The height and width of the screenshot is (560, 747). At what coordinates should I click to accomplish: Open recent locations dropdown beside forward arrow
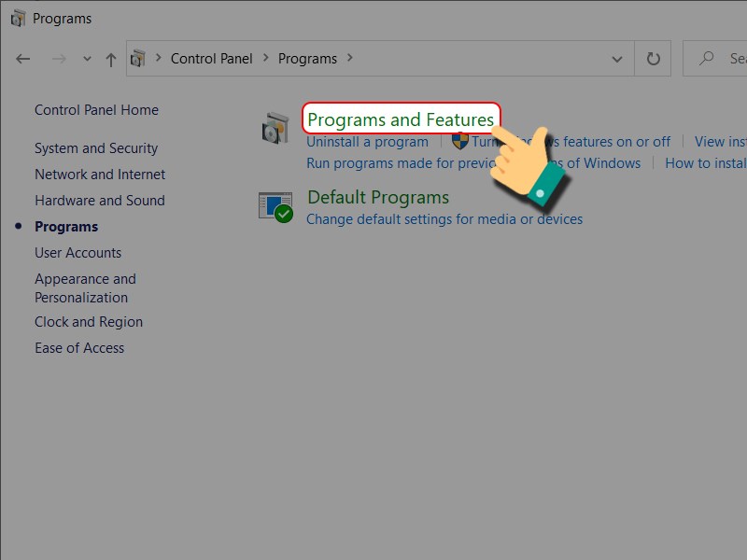(x=86, y=58)
